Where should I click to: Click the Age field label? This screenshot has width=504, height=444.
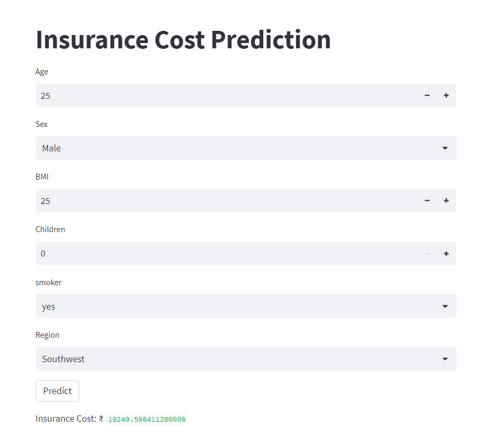coord(41,72)
